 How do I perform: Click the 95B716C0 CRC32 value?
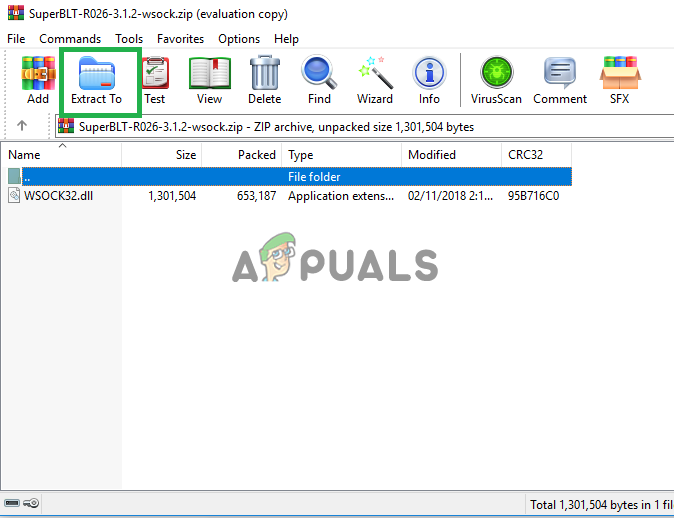533,196
